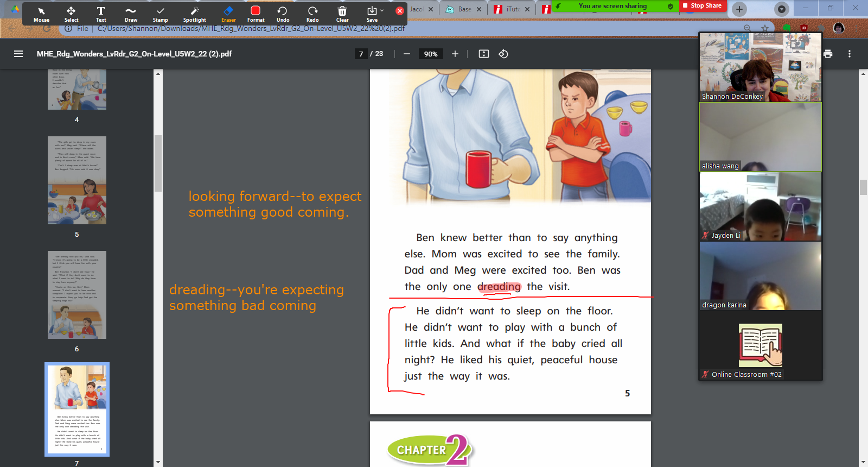Fit PDF to page
The image size is (868, 467).
(484, 54)
